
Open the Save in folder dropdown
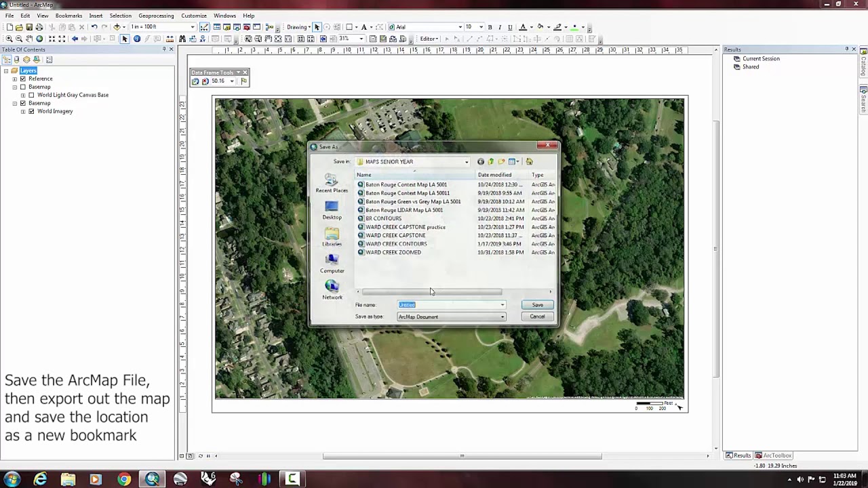pos(467,161)
